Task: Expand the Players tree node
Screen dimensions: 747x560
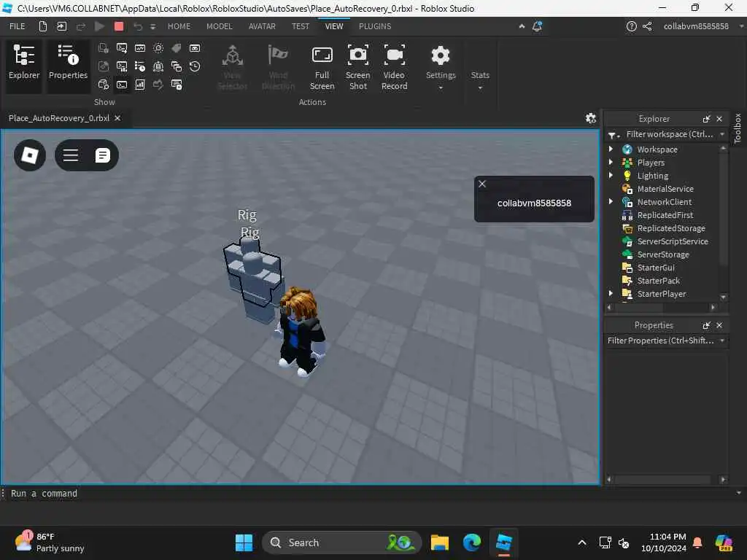Action: pos(611,163)
